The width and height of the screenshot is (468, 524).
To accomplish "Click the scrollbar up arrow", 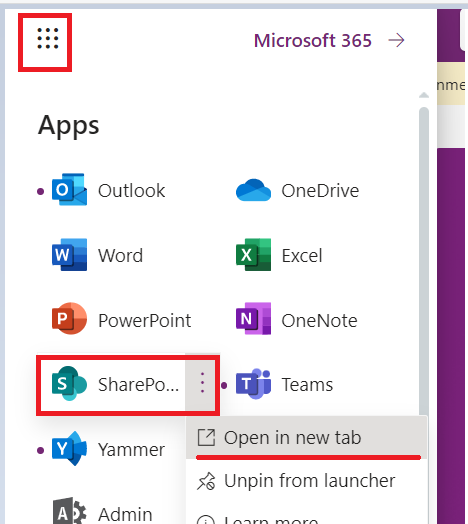I will pyautogui.click(x=424, y=95).
